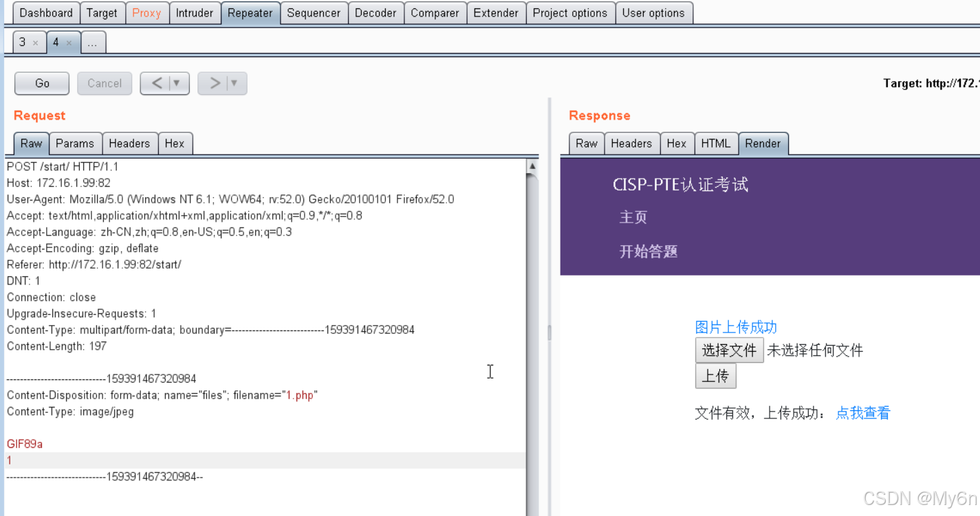Click the request scrollbar up arrow
This screenshot has width=980, height=516.
[532, 166]
